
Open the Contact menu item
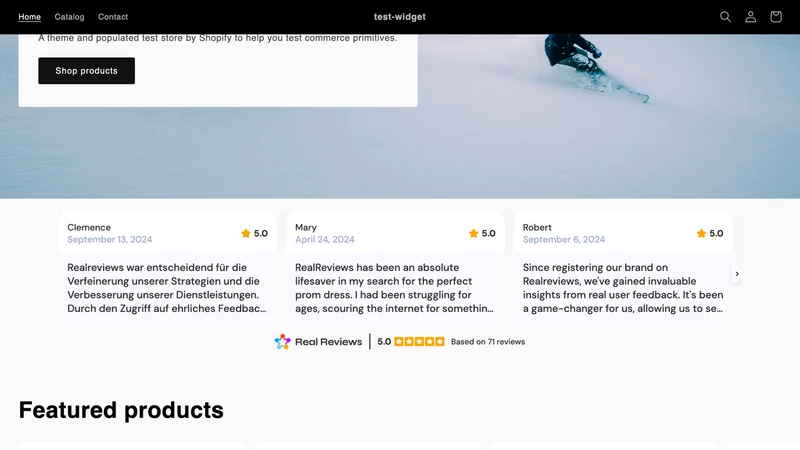click(x=113, y=17)
